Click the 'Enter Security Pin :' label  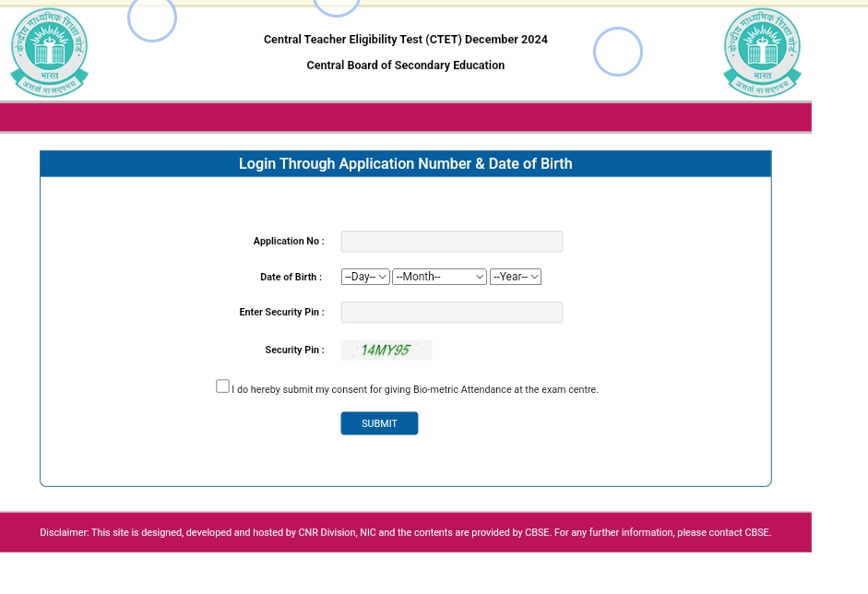[x=281, y=313]
